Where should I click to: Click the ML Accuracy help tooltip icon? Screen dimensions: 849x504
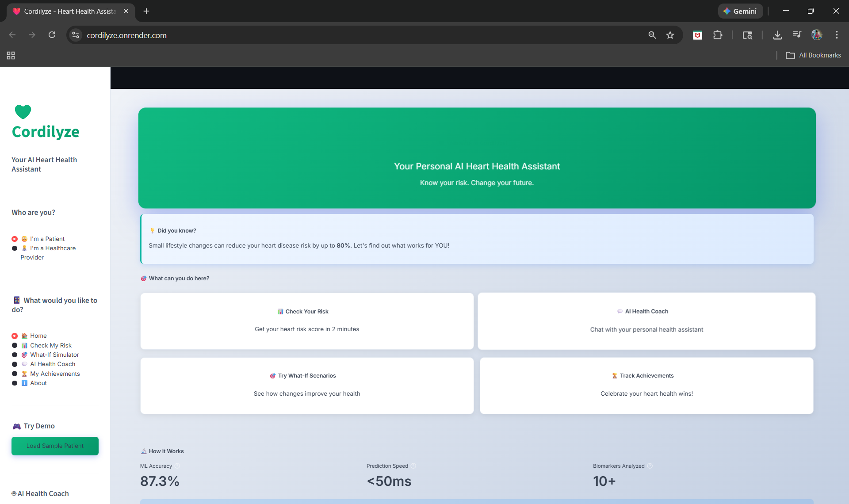177,466
